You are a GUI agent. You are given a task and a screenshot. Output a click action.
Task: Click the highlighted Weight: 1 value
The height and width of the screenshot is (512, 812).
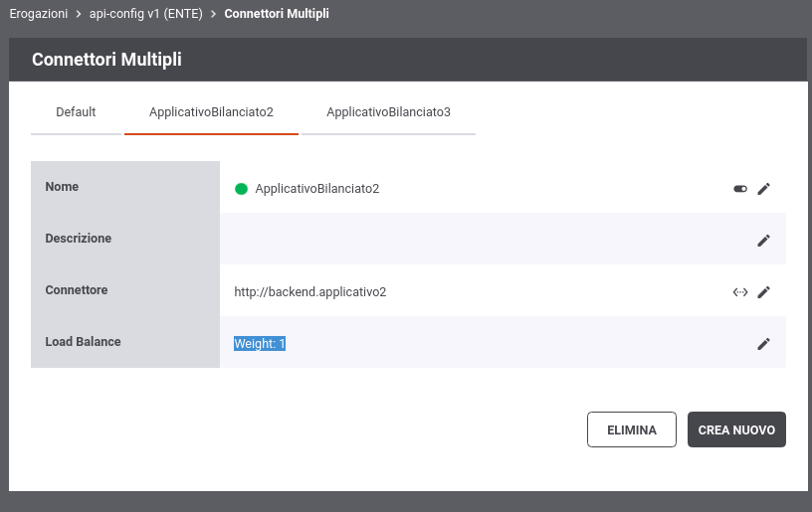260,343
